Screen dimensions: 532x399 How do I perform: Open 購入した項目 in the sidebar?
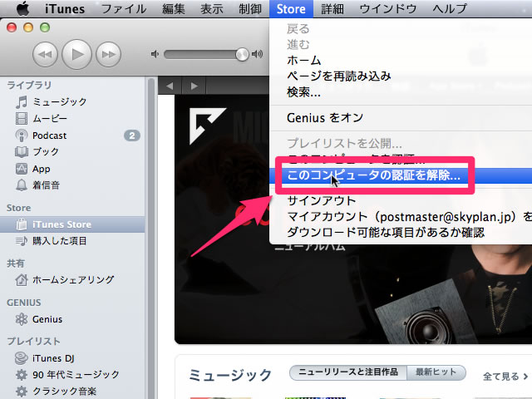click(x=72, y=241)
